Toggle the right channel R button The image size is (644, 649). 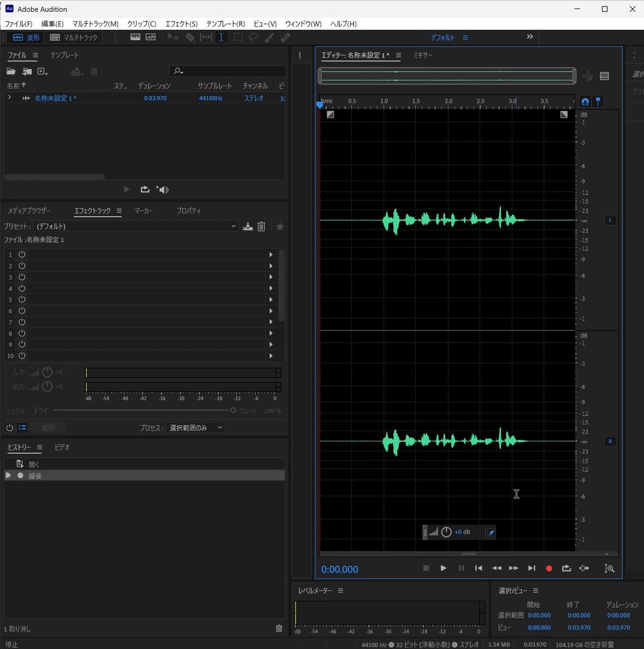pos(610,441)
